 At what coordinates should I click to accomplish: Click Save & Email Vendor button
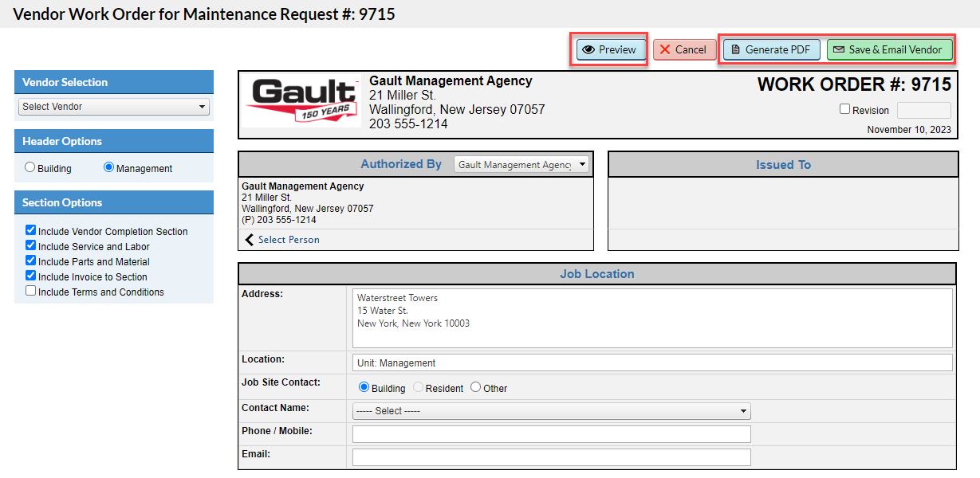(x=889, y=49)
